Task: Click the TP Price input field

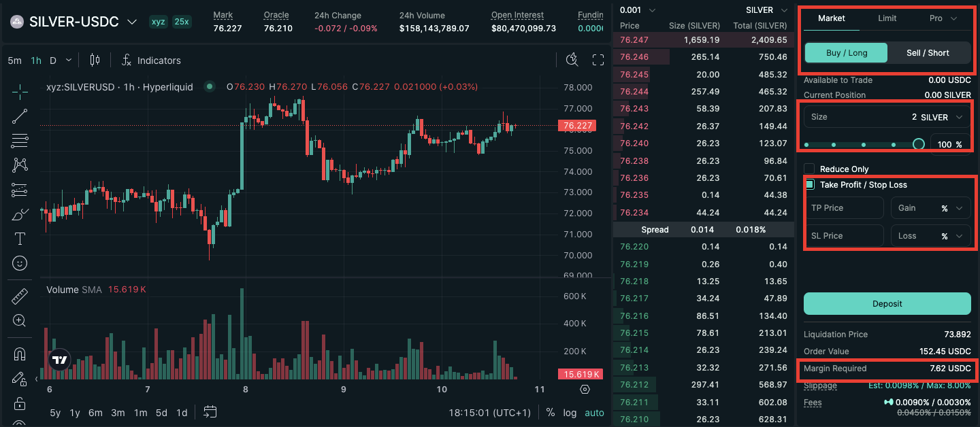Action: pos(844,207)
